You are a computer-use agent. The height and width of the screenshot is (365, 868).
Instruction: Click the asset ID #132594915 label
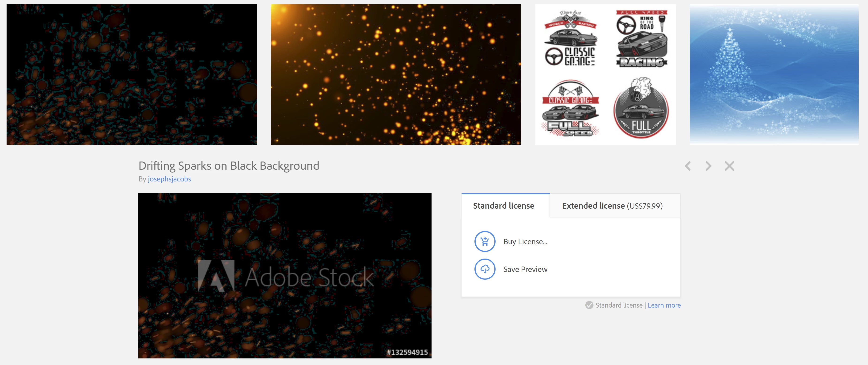[407, 352]
